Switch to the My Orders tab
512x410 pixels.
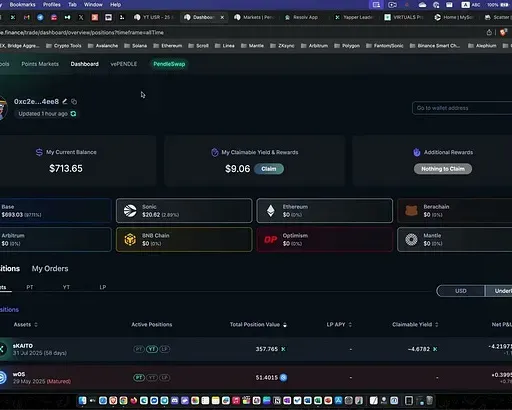pos(50,269)
